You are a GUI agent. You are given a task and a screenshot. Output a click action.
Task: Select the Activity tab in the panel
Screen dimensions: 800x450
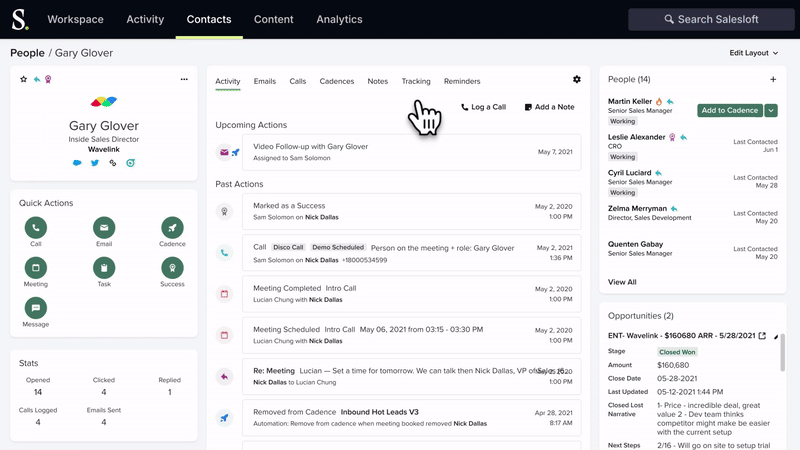(x=228, y=81)
